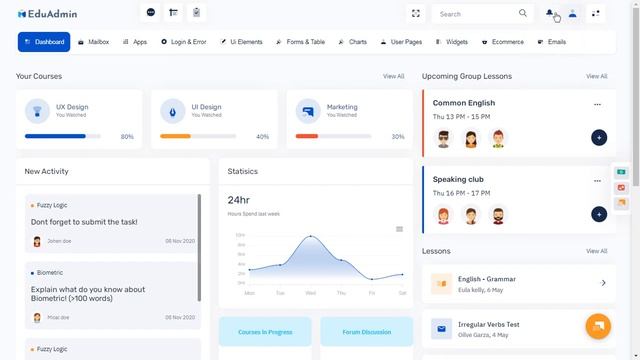
Task: Open the settings panel icon in header
Action: click(x=596, y=13)
